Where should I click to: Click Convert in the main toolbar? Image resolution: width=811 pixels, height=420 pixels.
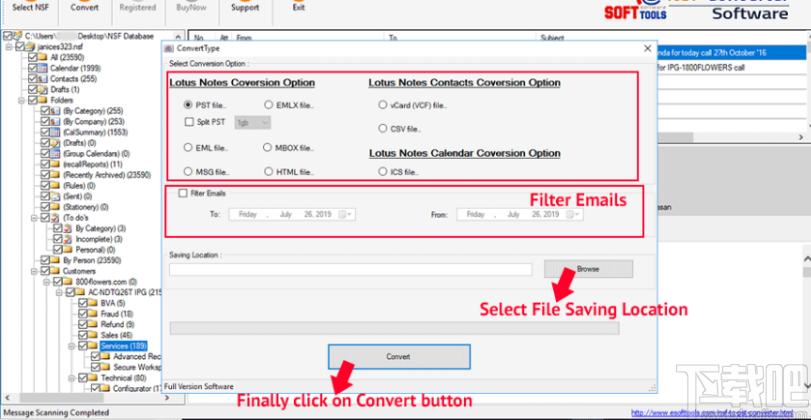coord(85,8)
